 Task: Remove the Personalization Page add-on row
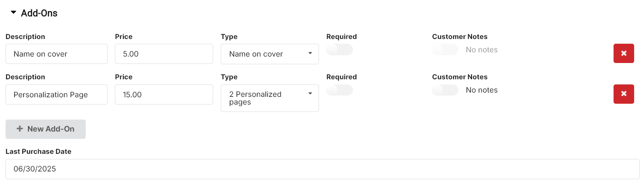pyautogui.click(x=624, y=94)
